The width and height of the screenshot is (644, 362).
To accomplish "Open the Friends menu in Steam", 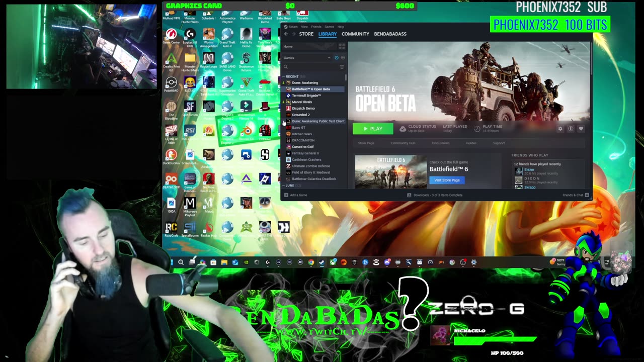I will (x=316, y=27).
